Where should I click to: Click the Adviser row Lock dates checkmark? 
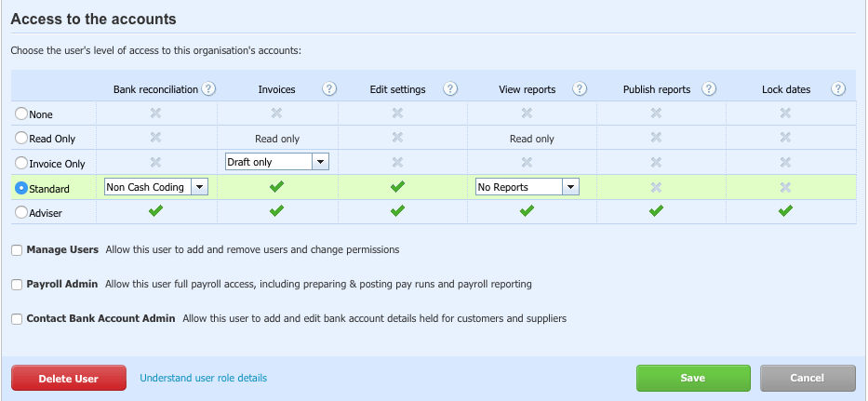(785, 211)
